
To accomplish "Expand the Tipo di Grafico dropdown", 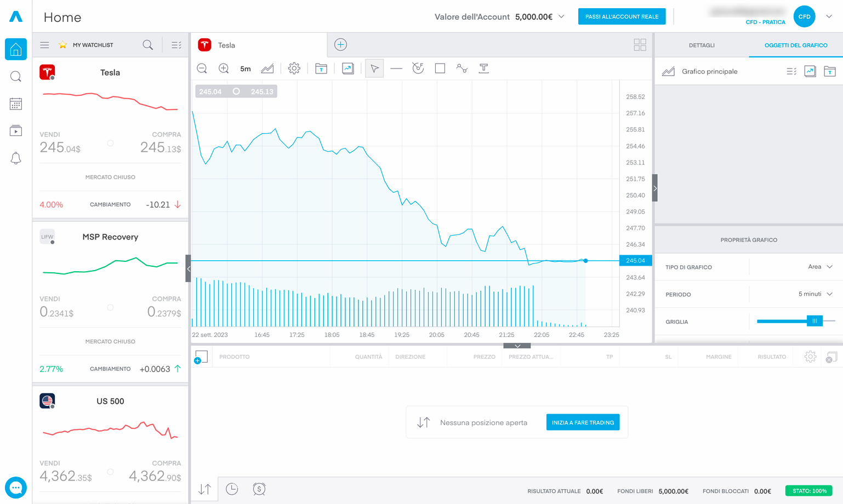I will coord(820,267).
